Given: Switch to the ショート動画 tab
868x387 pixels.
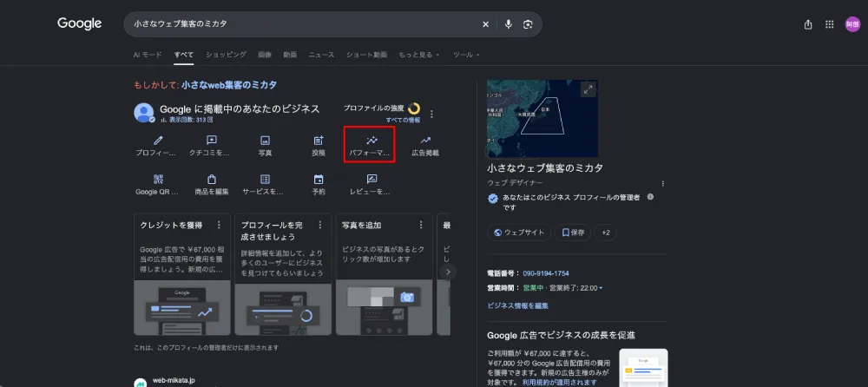Looking at the screenshot, I should pos(366,55).
